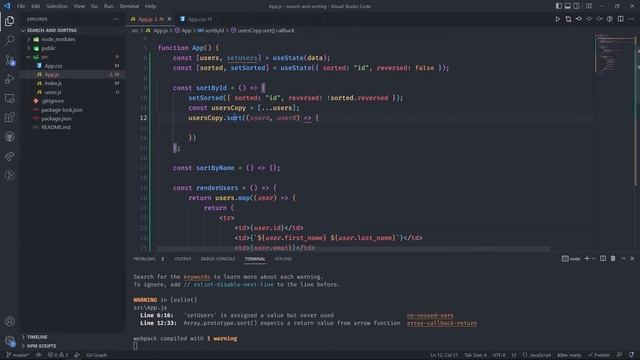Open the Accounts icon at the activity bar bottom
This screenshot has width=640, height=360.
(9, 321)
